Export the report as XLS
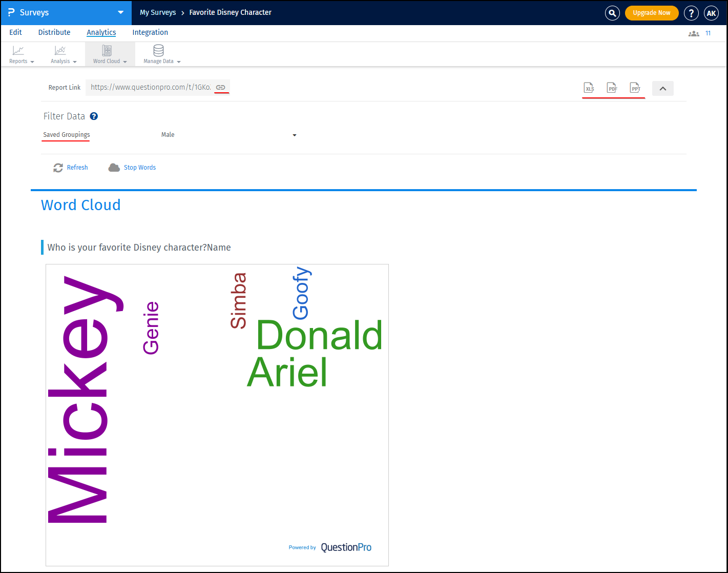This screenshot has width=728, height=573. [589, 88]
